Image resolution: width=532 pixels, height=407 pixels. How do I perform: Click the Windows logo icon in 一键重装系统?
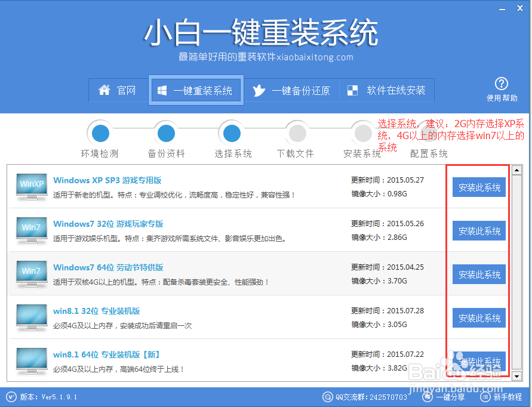[x=162, y=90]
